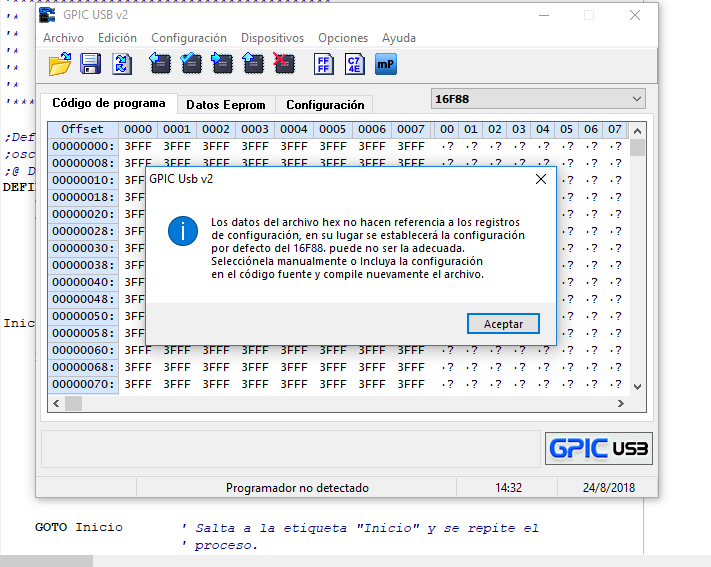Click the GPIC USB title bar app icon
Viewport: 711px width, 567px height.
[x=47, y=15]
